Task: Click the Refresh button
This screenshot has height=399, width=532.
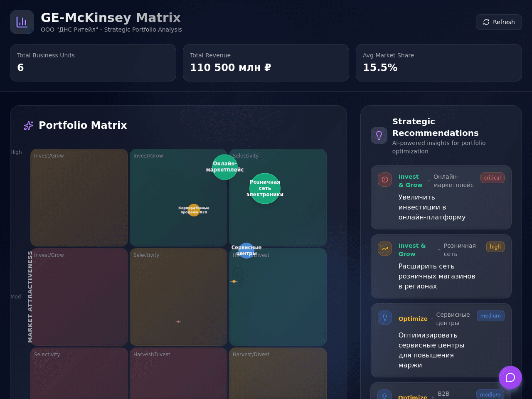Action: 499,22
